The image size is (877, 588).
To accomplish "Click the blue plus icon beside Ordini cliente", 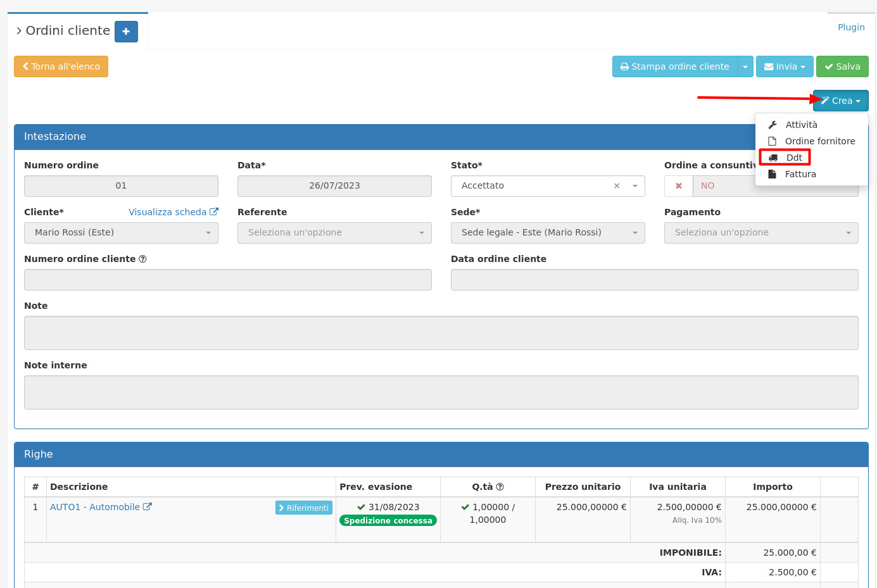I will pos(126,32).
